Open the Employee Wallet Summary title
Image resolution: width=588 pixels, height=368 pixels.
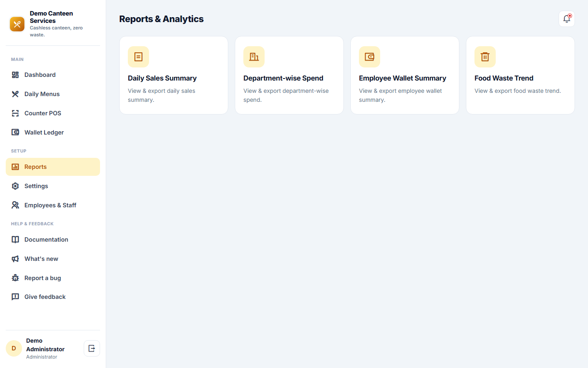(403, 78)
